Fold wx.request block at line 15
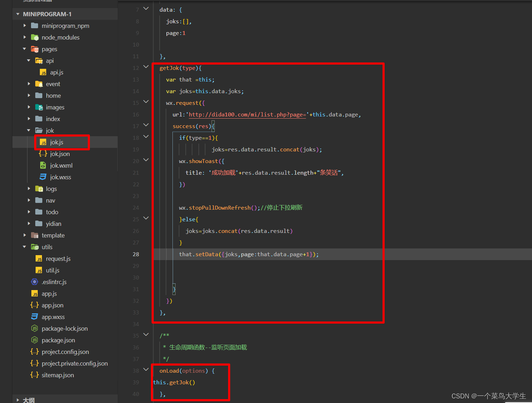This screenshot has height=403, width=532. [146, 101]
